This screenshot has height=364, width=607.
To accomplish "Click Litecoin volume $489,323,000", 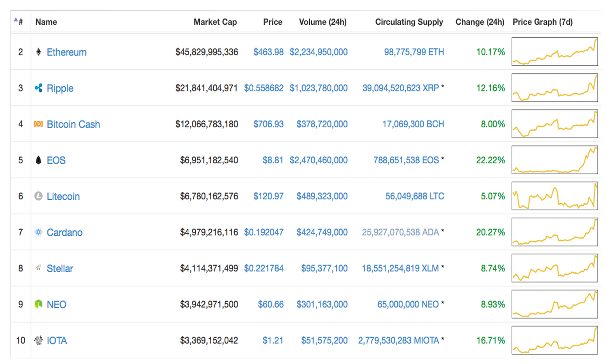I will [322, 196].
